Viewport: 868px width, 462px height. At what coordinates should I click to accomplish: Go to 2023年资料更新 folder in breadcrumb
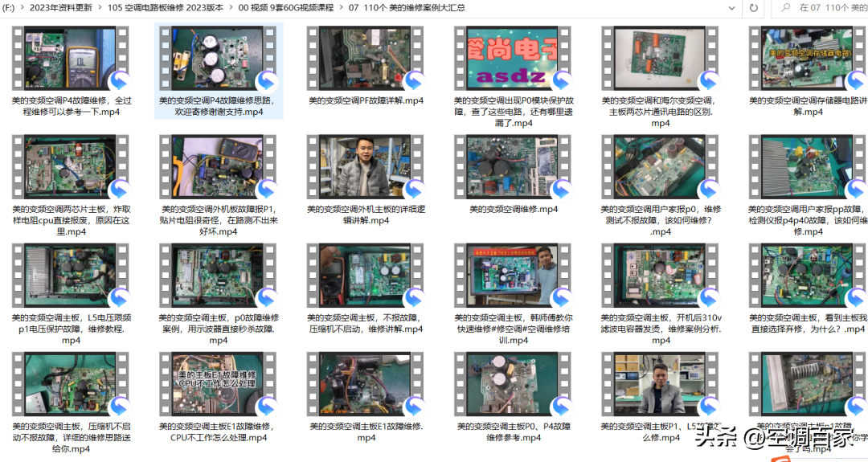(61, 8)
